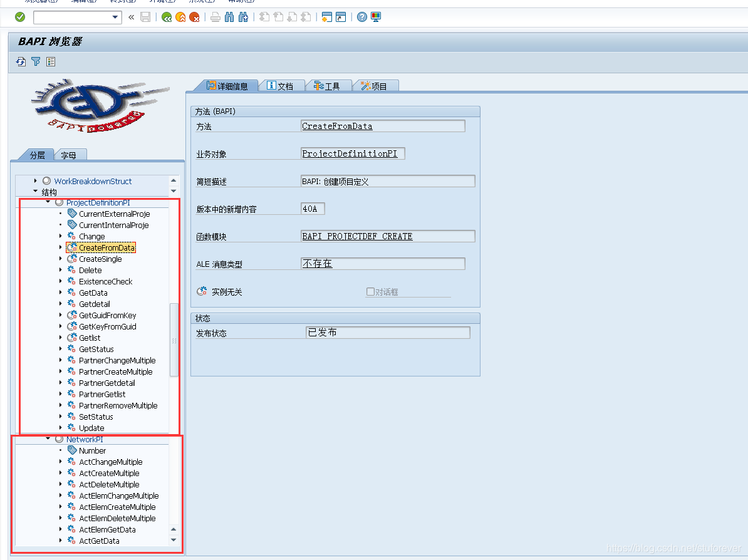
Task: Expand the Delete method node
Action: point(60,269)
